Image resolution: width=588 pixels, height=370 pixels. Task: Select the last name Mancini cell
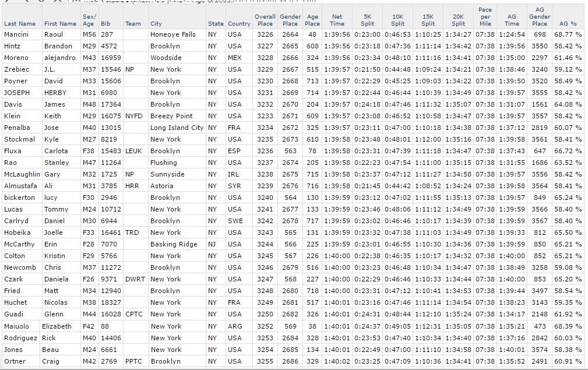[16, 34]
